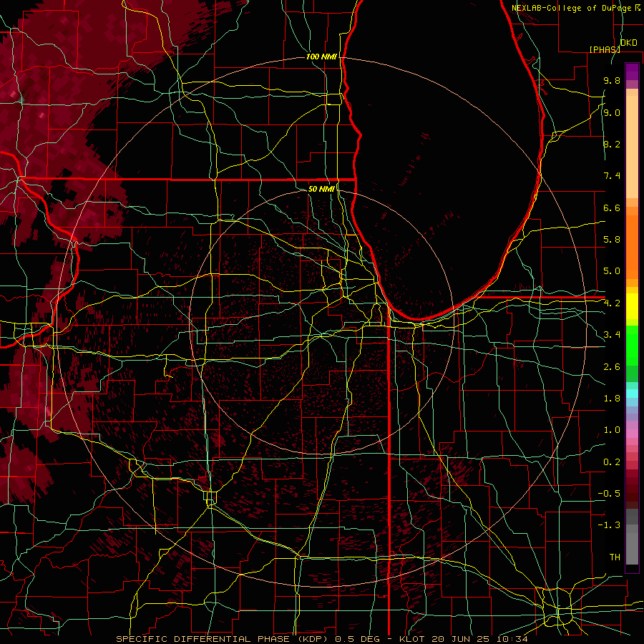Click the 5.0 scale value
644x644 pixels.
coord(612,271)
